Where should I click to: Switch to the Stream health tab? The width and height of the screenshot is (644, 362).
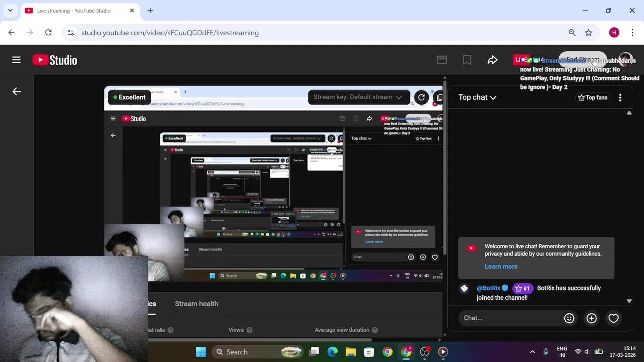coord(196,304)
